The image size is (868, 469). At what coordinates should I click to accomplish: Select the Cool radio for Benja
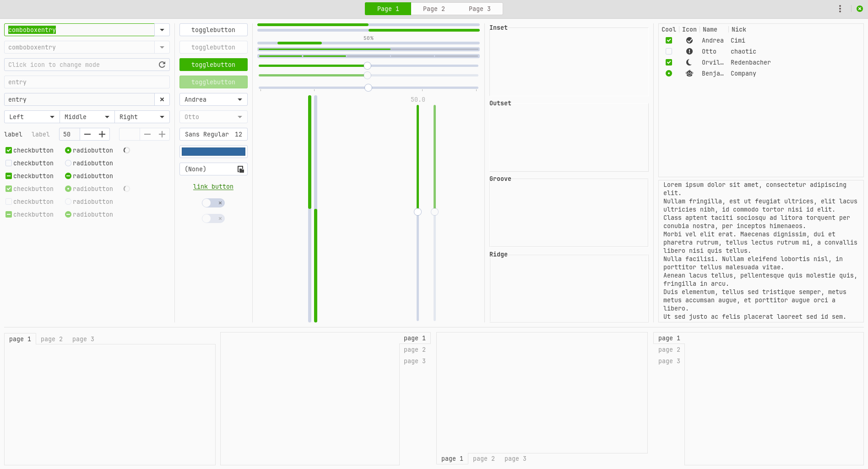(669, 73)
